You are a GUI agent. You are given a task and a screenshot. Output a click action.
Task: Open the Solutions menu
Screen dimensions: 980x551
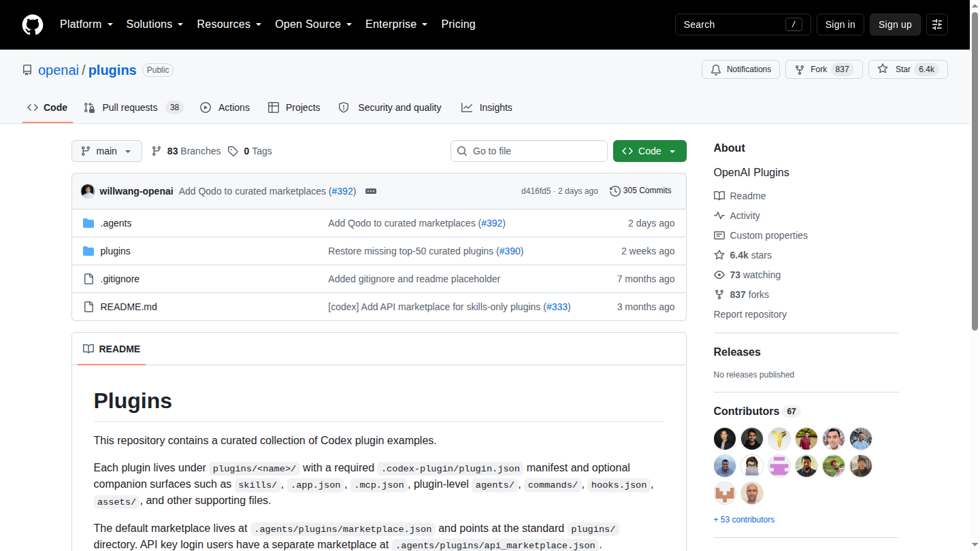[x=154, y=24]
